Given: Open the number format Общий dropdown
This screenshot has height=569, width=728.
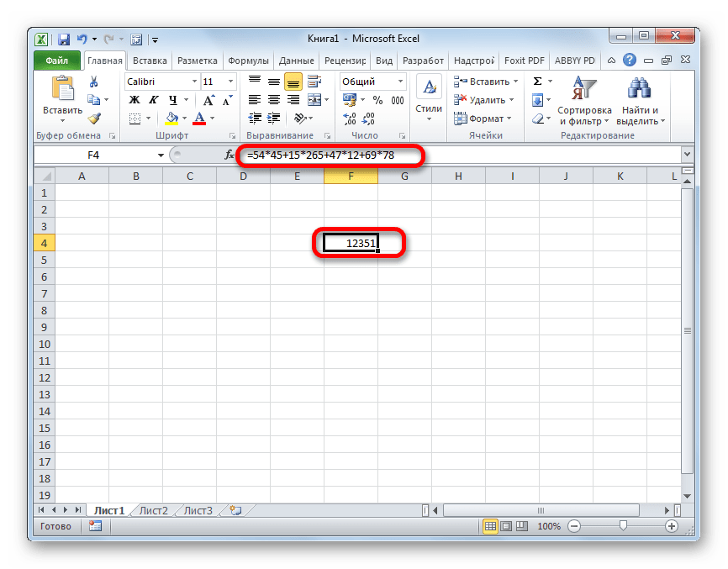Looking at the screenshot, I should pyautogui.click(x=400, y=82).
